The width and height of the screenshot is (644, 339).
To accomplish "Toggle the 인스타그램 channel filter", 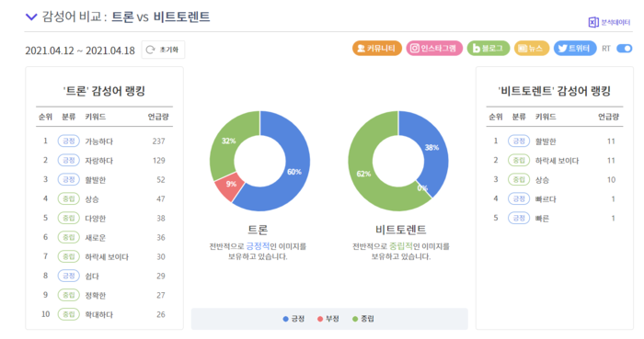I will click(434, 49).
